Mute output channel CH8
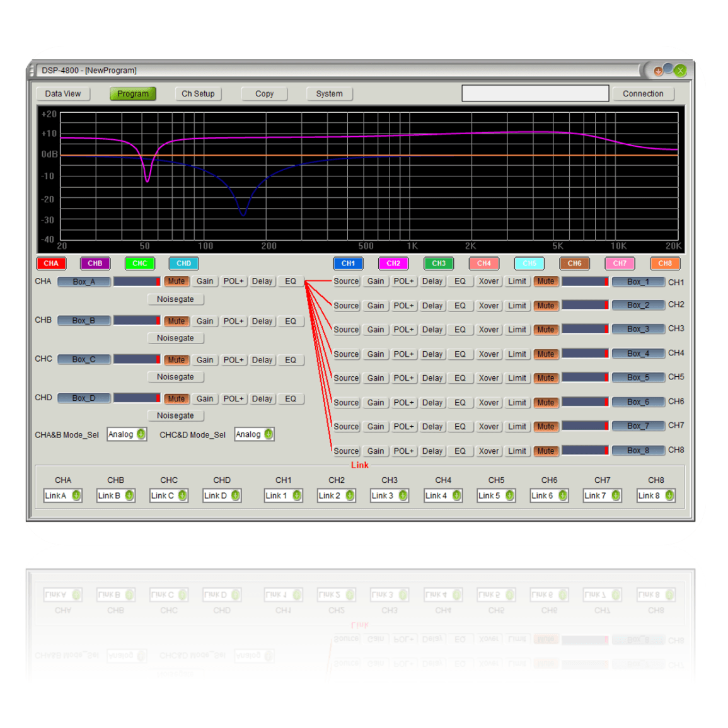The height and width of the screenshot is (728, 728). click(x=546, y=451)
